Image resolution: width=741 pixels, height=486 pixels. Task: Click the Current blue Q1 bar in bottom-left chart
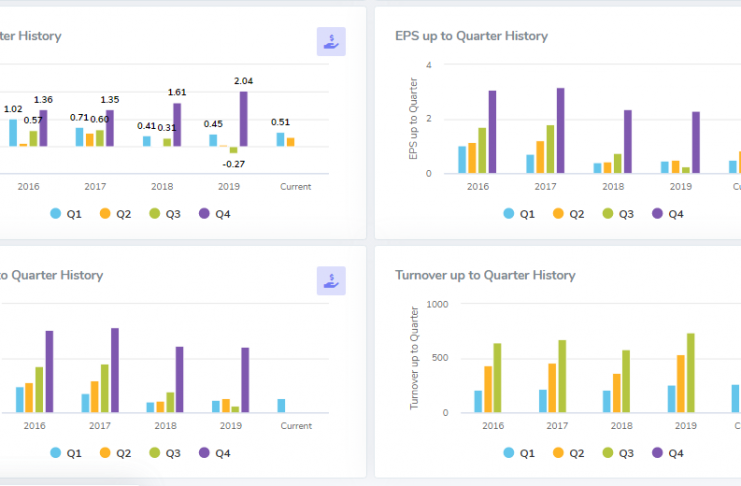point(281,405)
